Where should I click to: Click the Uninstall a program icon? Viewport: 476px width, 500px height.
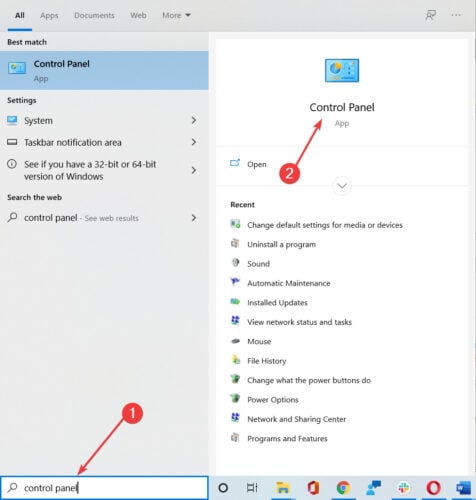235,243
